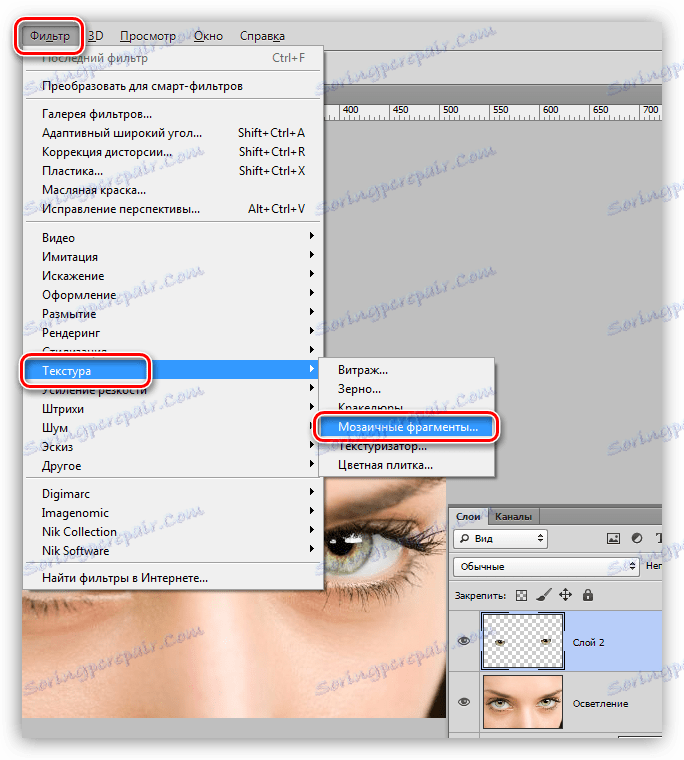Screen dimensions: 684x760
Task: Select Адаптивный широкий угол filter
Action: tap(173, 133)
